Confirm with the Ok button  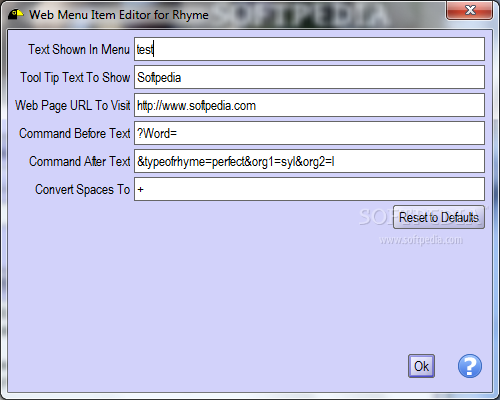(421, 366)
